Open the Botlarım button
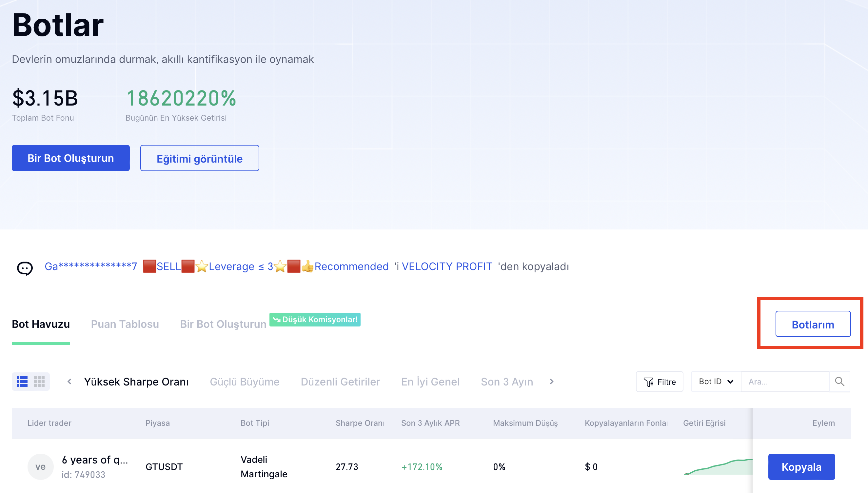 pos(813,324)
